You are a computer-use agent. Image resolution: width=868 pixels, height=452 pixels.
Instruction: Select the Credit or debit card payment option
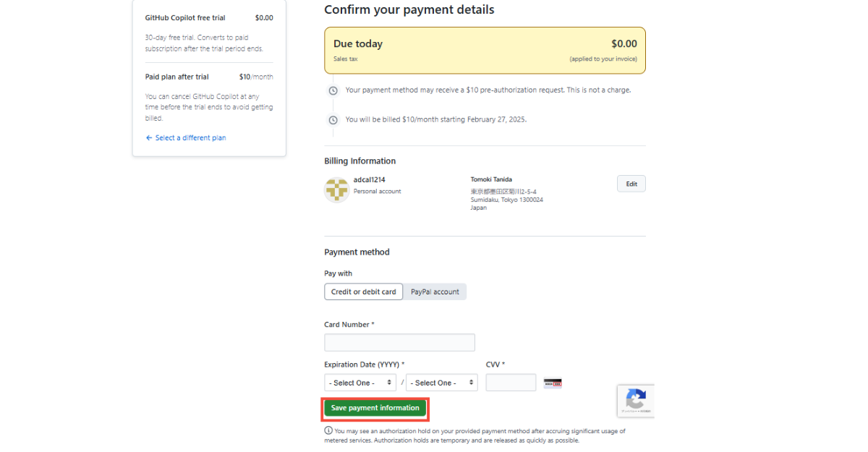[x=363, y=291]
